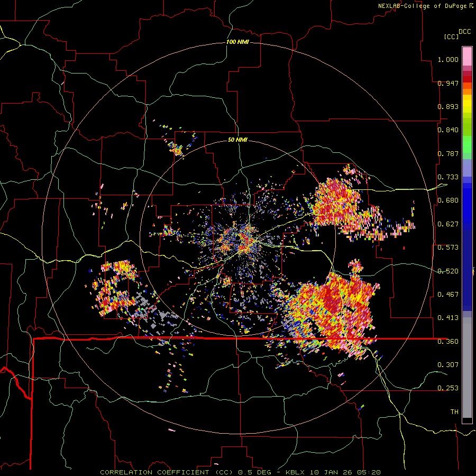Click the 50 NMI range ring label

tap(237, 140)
